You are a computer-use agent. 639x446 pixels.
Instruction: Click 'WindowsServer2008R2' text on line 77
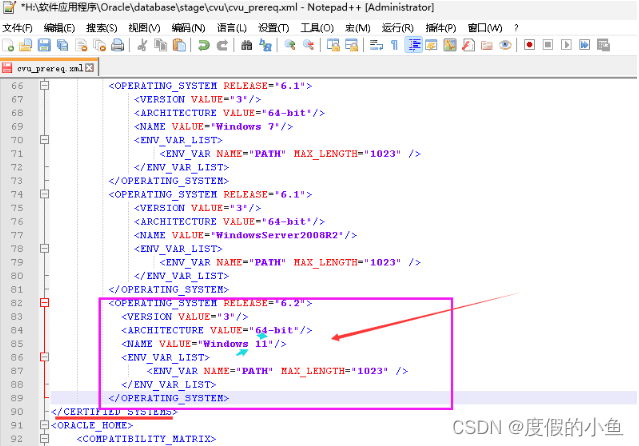tap(278, 235)
